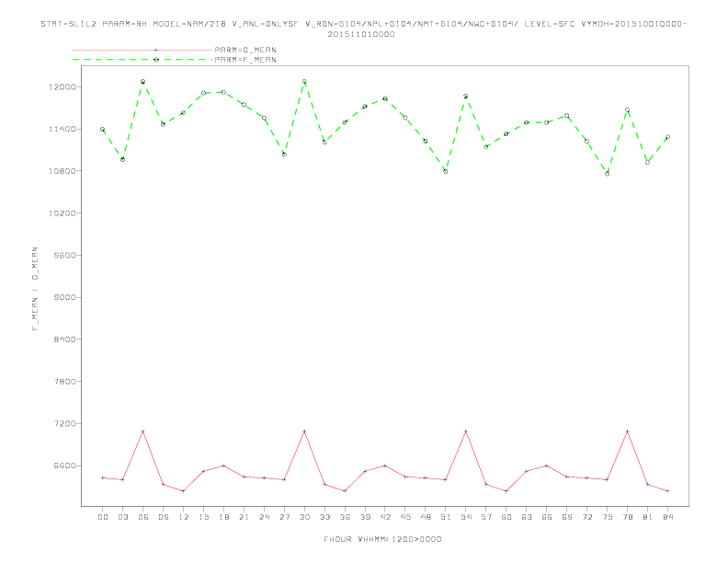Click the 10200 y-axis tick label
Viewport: 728px width, 563px height.
click(63, 213)
